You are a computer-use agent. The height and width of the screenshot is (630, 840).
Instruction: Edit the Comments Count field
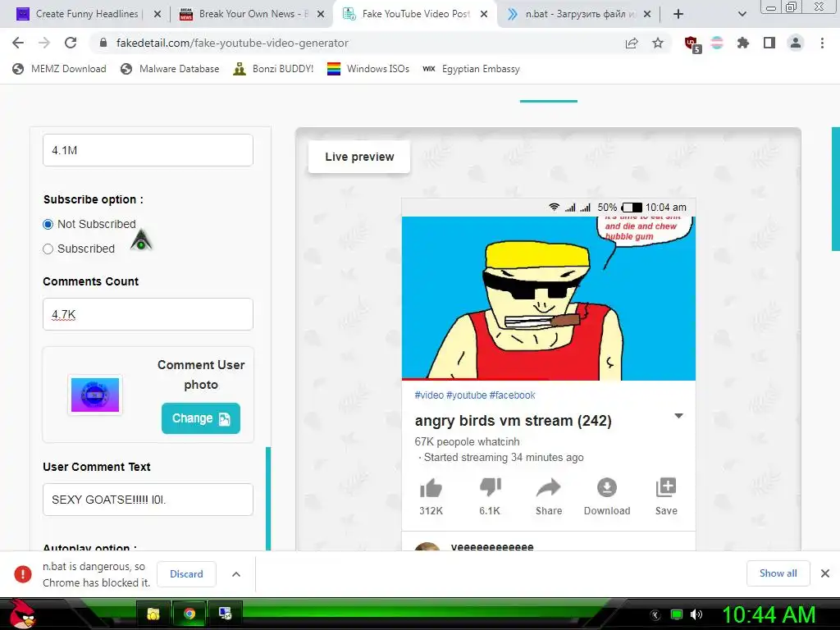(x=148, y=314)
